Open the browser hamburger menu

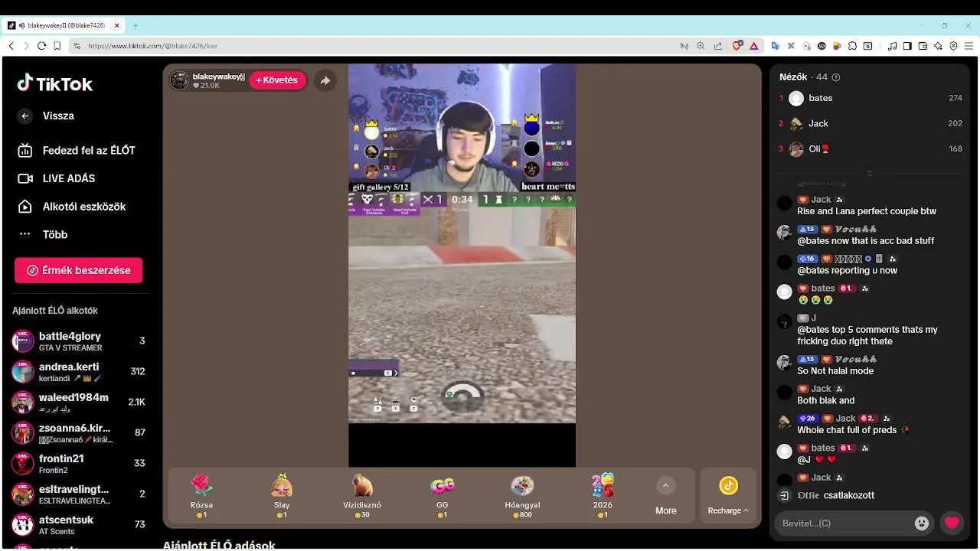pos(969,46)
